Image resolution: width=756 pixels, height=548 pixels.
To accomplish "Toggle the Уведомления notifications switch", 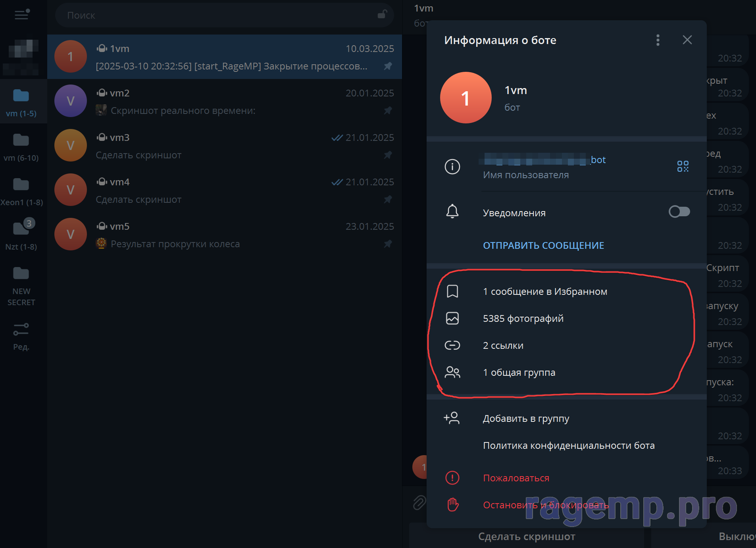I will pyautogui.click(x=679, y=212).
